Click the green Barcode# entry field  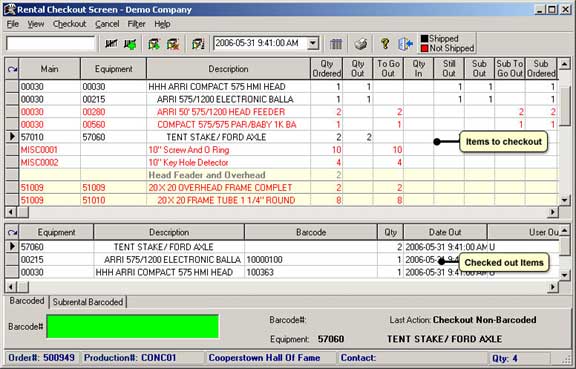click(x=133, y=326)
